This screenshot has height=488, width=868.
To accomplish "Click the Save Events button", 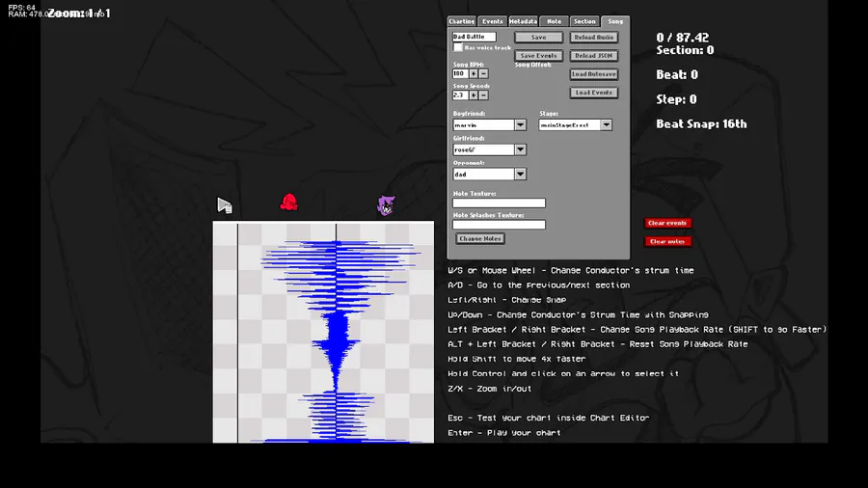I will [x=538, y=55].
